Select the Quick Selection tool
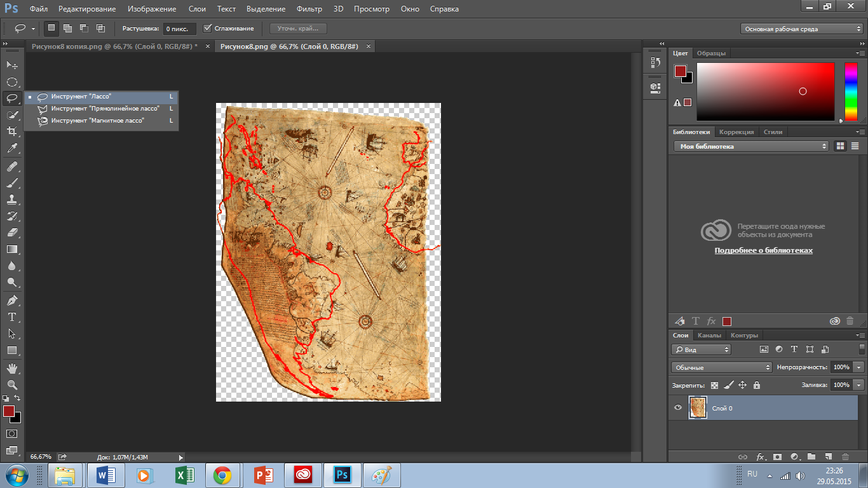 (x=12, y=115)
